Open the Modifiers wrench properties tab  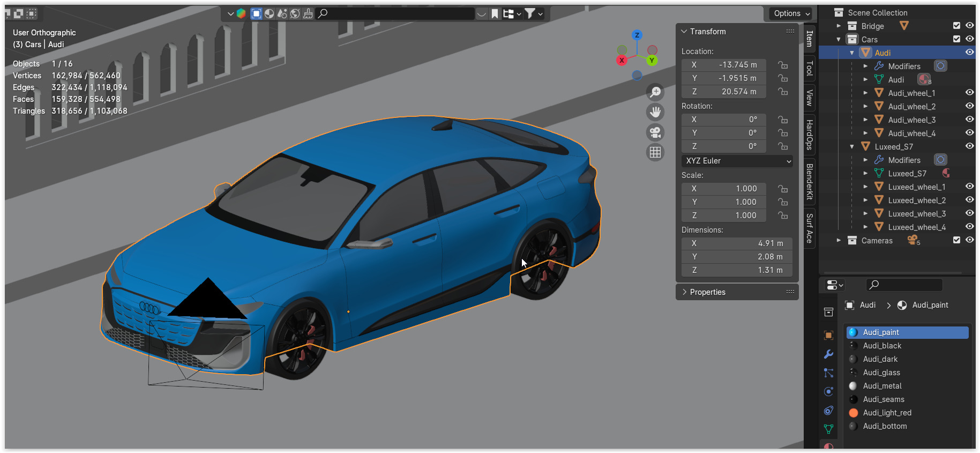[828, 354]
